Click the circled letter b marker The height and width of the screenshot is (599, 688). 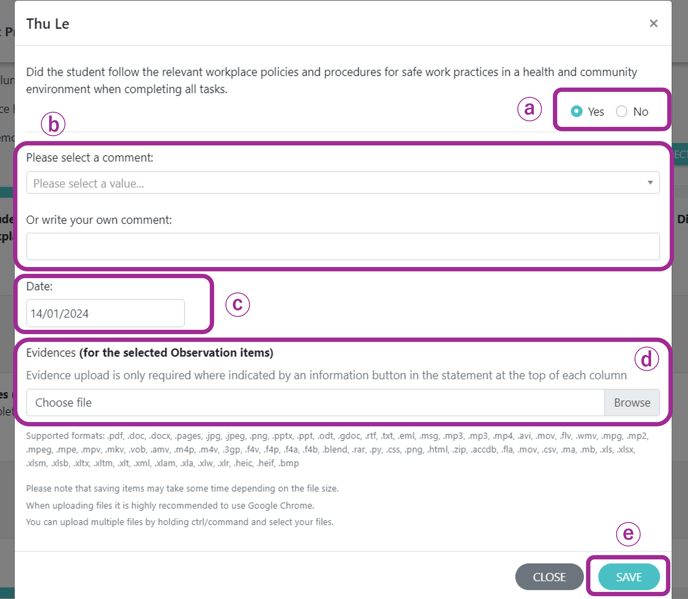point(53,124)
